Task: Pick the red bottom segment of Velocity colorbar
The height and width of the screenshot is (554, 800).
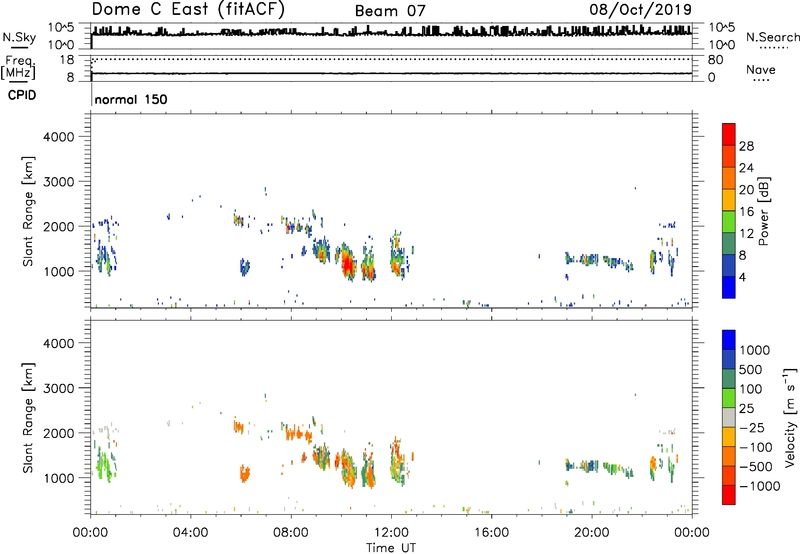Action: click(x=729, y=495)
